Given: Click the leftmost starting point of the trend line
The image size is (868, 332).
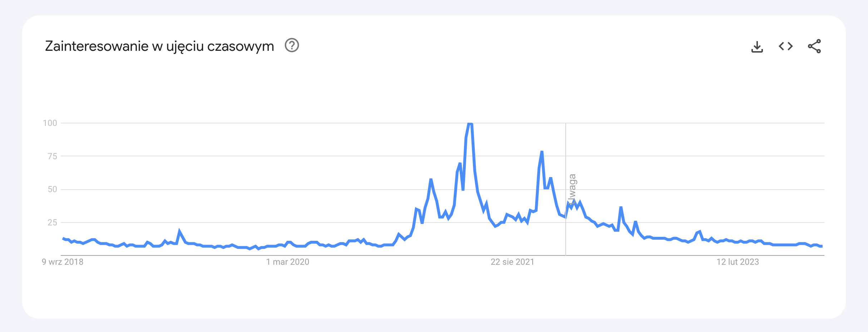Looking at the screenshot, I should point(63,238).
